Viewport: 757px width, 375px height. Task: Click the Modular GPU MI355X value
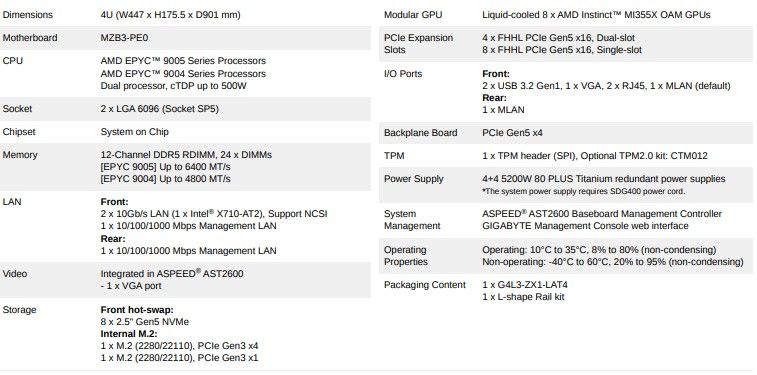(x=596, y=14)
